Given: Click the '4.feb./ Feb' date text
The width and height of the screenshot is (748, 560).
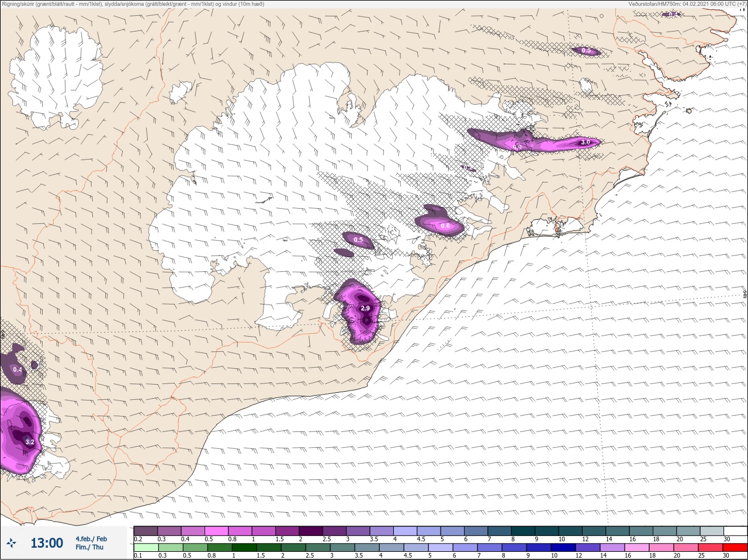Looking at the screenshot, I should (91, 539).
